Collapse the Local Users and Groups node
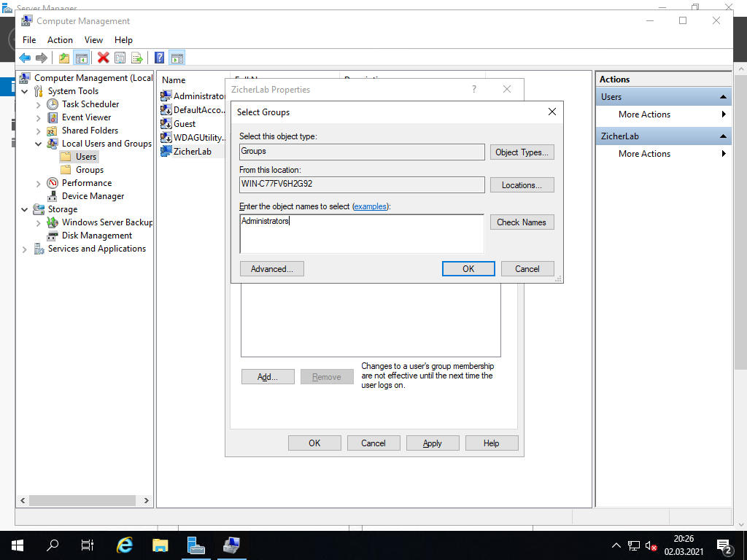Viewport: 747px width, 560px height. pos(39,144)
